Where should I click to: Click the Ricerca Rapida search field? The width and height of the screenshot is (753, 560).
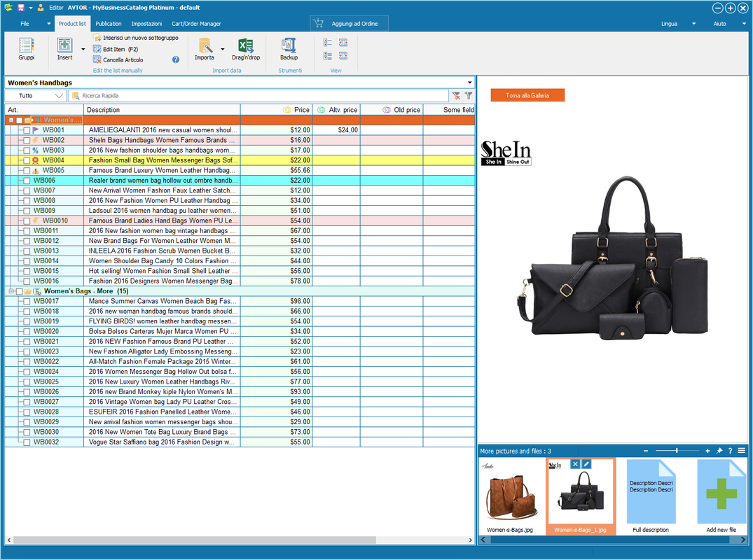click(x=258, y=95)
